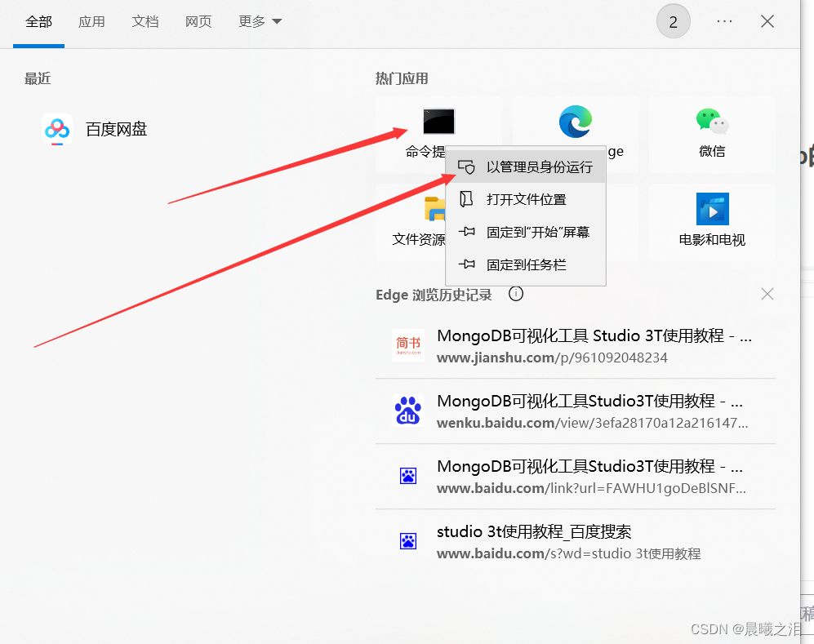This screenshot has width=814, height=644.
Task: Dismiss Edge history with the X
Action: coord(767,294)
